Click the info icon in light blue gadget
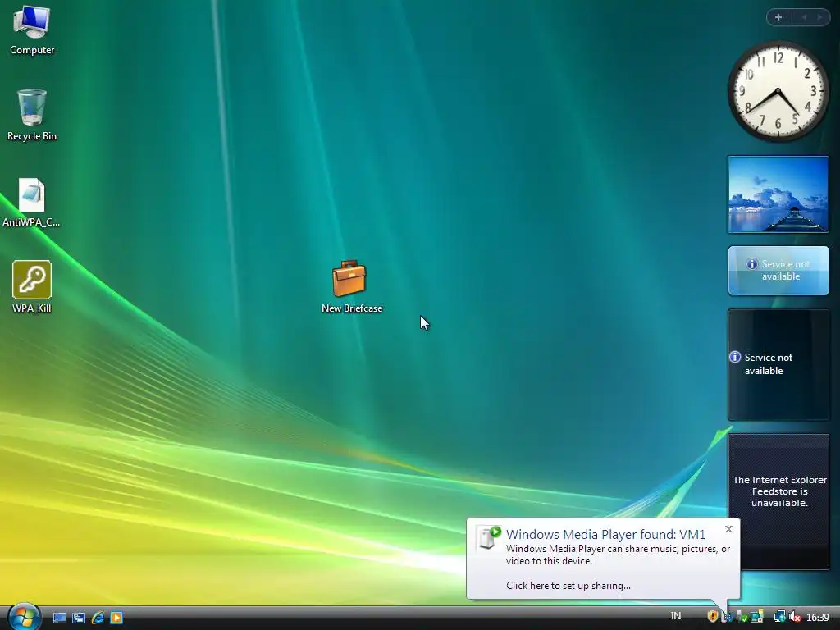Image resolution: width=840 pixels, height=630 pixels. 752,263
